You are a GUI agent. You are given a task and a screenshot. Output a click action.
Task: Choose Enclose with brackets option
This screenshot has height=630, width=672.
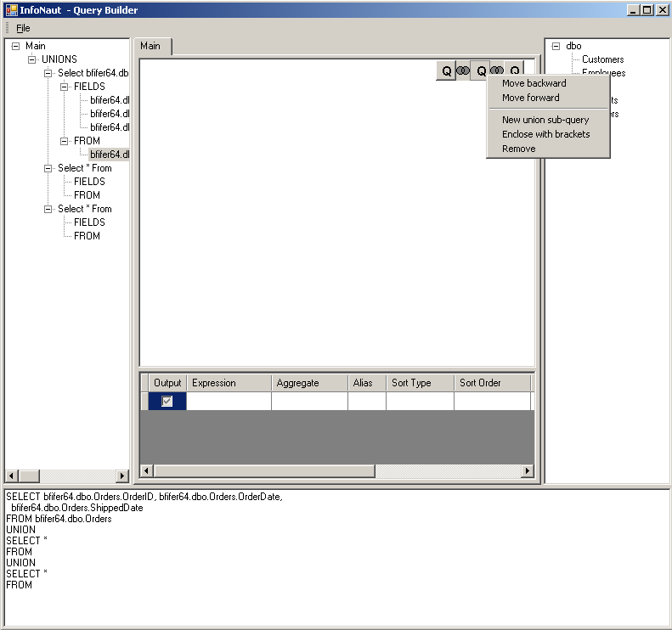(545, 134)
